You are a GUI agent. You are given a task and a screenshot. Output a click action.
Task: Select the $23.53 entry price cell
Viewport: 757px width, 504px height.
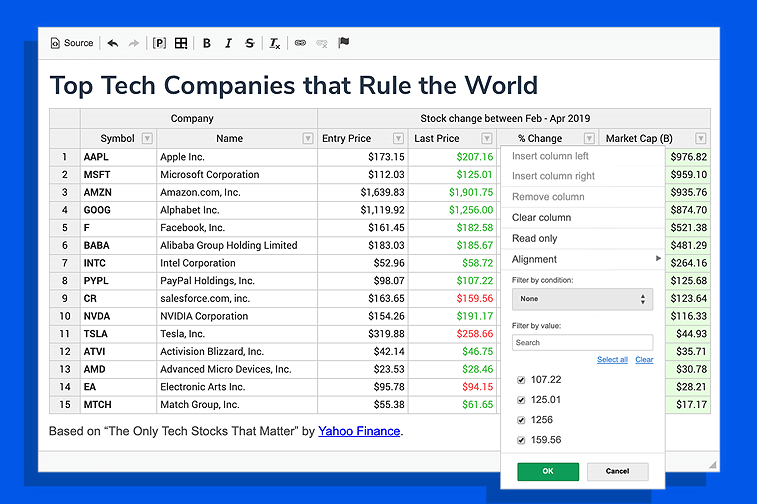tap(363, 369)
